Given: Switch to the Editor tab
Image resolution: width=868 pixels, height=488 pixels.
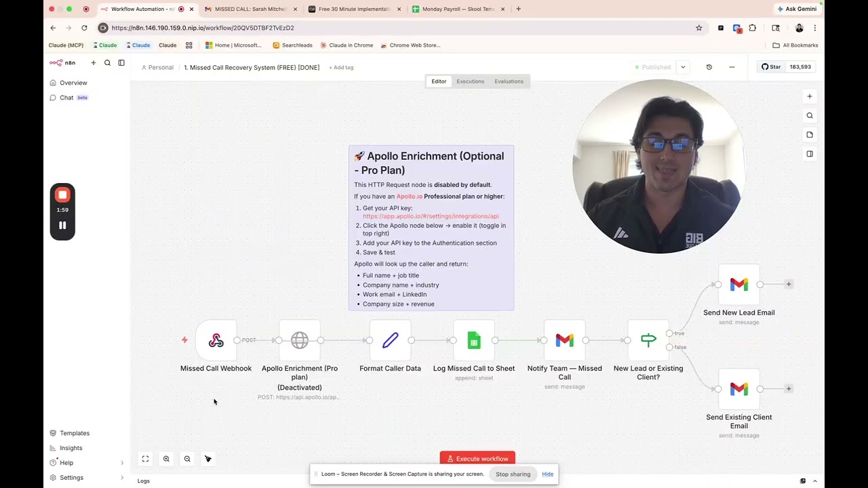Looking at the screenshot, I should [439, 81].
